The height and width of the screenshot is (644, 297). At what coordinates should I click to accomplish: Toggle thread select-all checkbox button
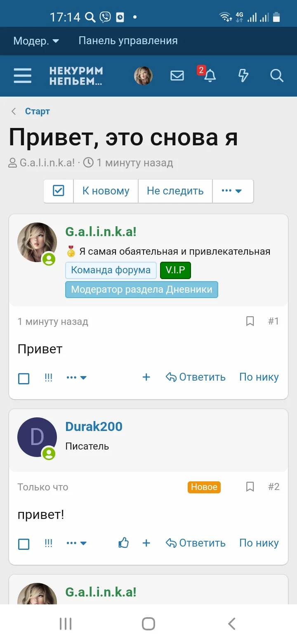59,191
